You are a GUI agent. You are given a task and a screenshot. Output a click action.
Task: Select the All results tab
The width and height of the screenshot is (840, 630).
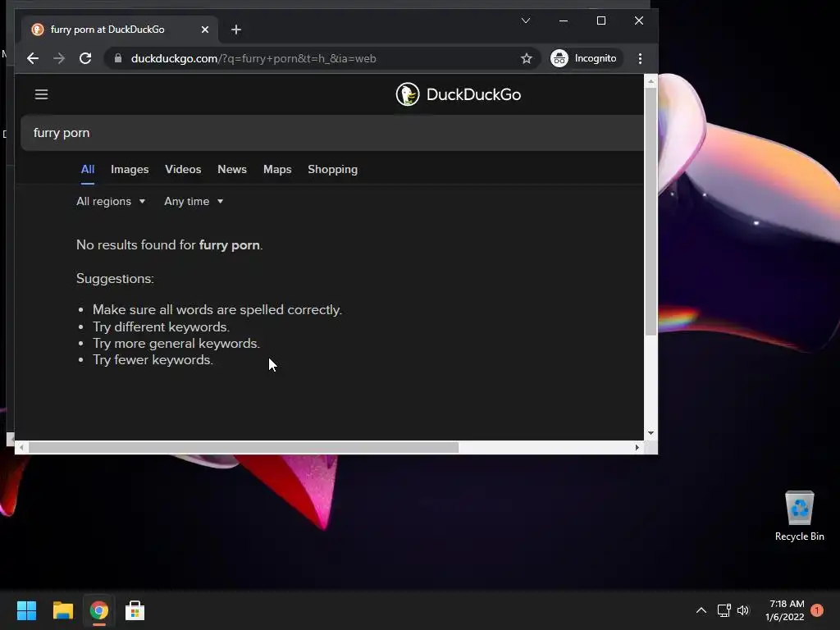[x=87, y=169]
